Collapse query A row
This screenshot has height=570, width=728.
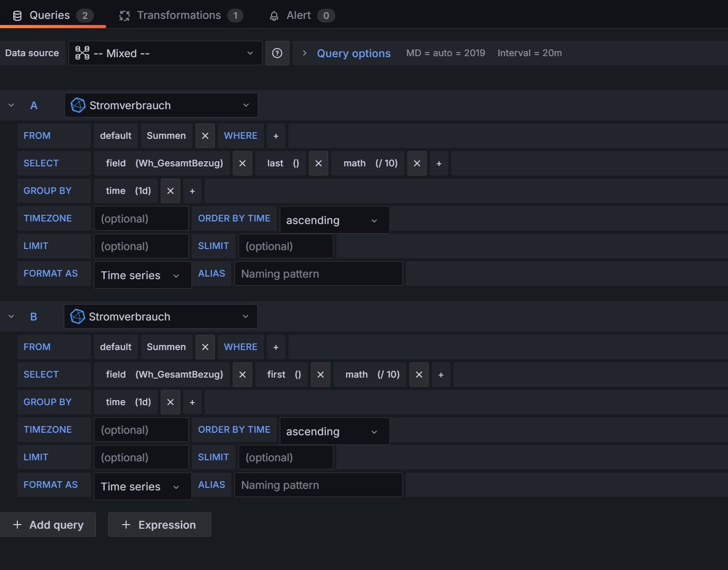pyautogui.click(x=11, y=105)
